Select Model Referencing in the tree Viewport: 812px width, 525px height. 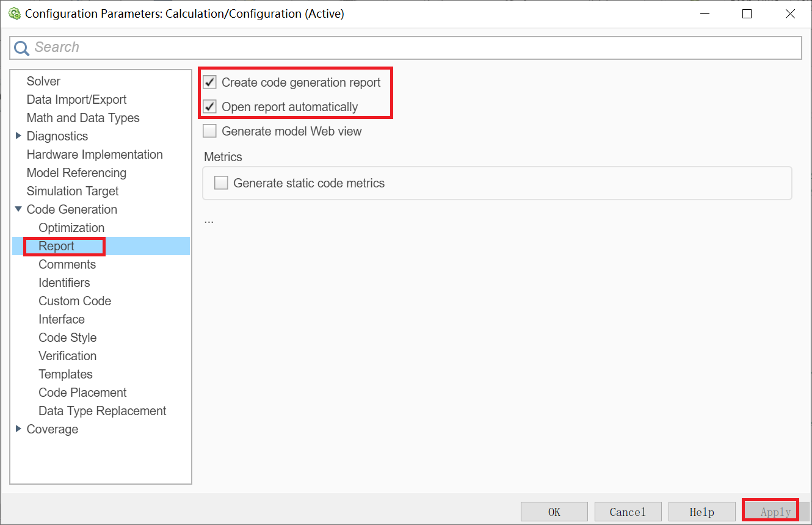[x=76, y=173]
